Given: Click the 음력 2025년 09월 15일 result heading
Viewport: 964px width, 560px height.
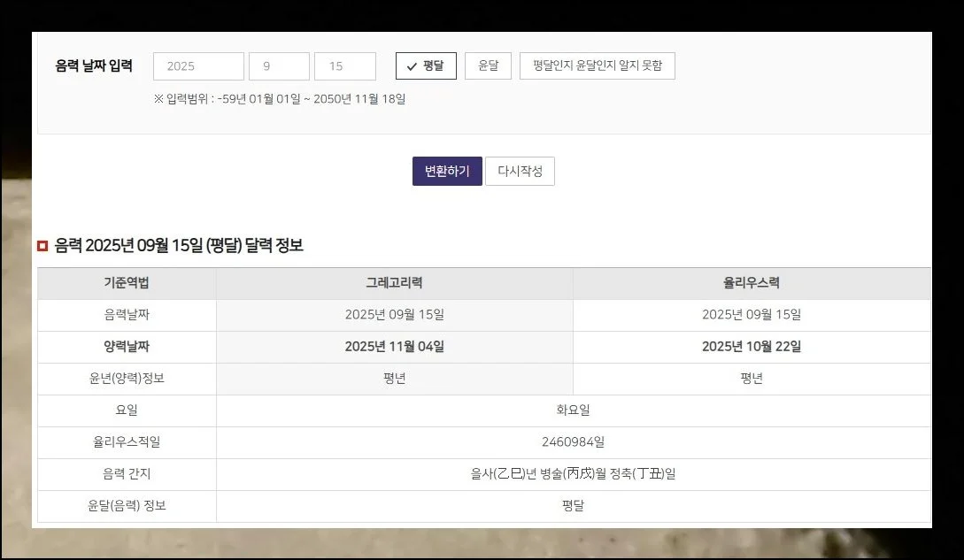Looking at the screenshot, I should 175,246.
